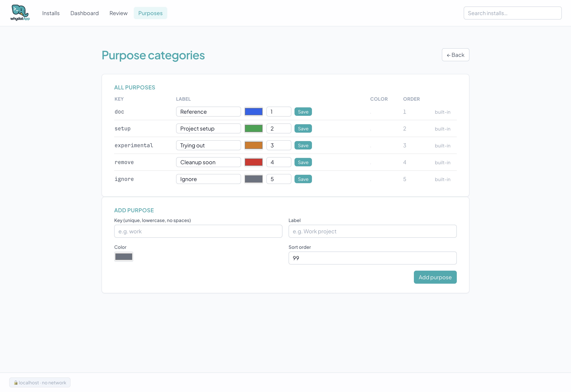Edit the Project setup label field
571x392 pixels.
pos(208,128)
